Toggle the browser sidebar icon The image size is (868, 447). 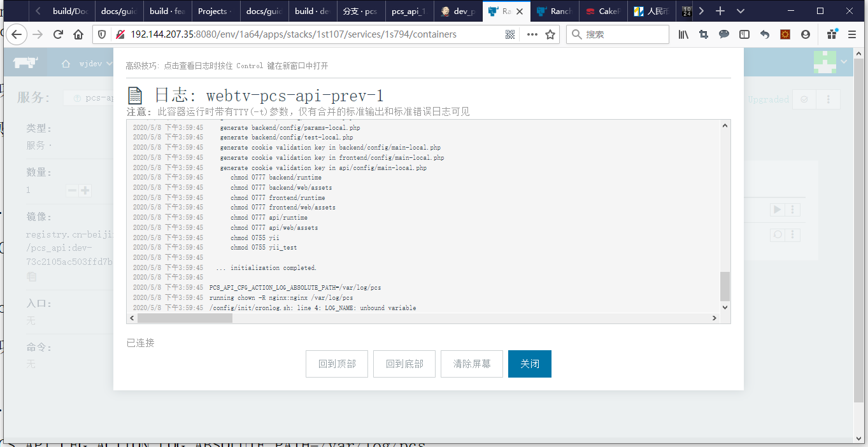[x=744, y=34]
